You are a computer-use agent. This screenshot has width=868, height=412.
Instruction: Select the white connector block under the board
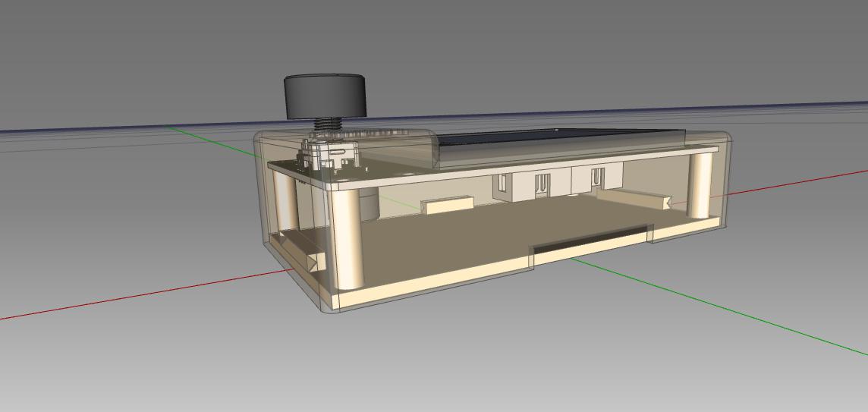[x=558, y=181]
